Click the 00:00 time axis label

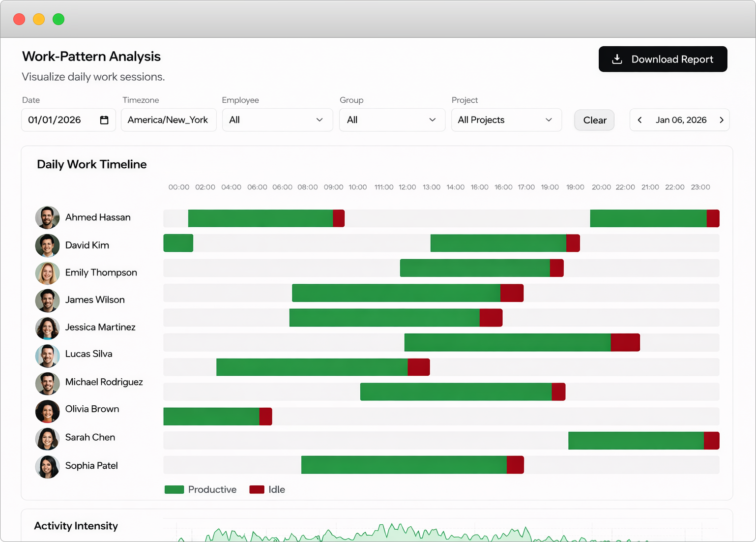[179, 187]
